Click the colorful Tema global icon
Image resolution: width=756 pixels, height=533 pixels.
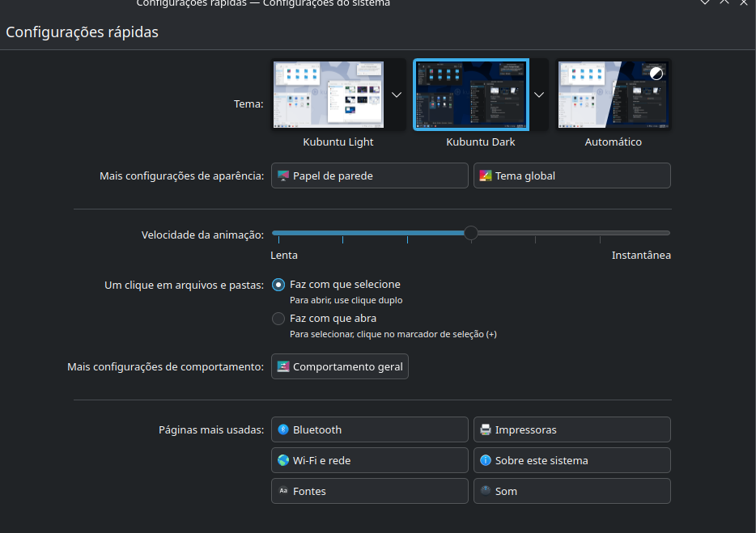coord(486,176)
